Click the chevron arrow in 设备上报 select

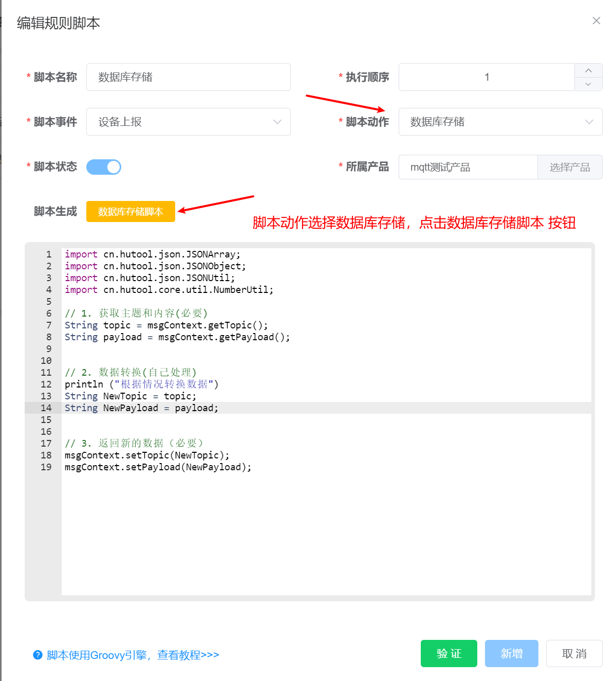pyautogui.click(x=277, y=122)
